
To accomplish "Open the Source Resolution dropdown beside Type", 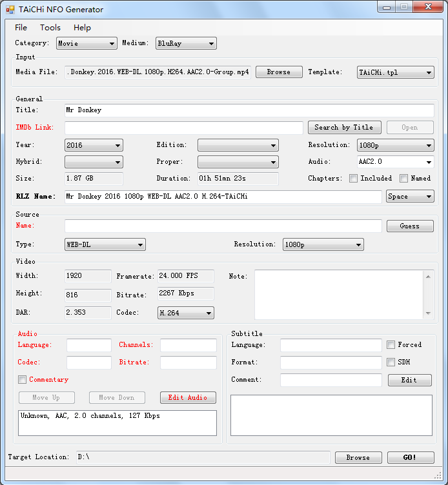I will [x=323, y=244].
